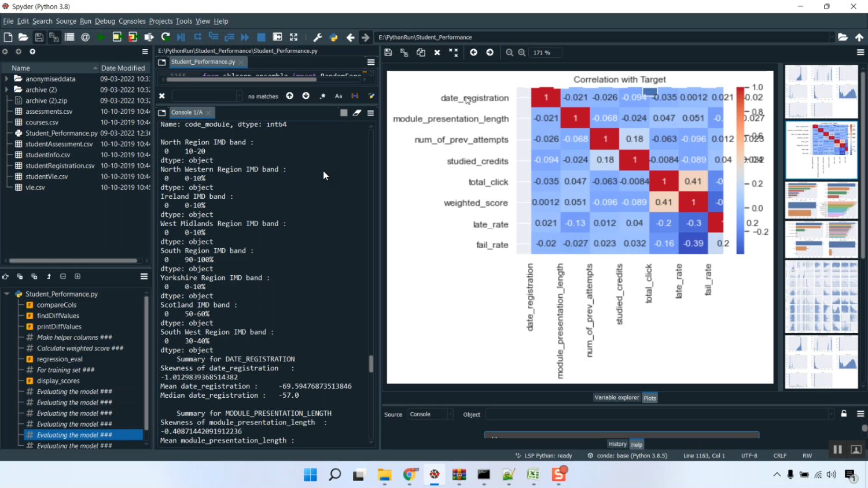Copy the plot to clipboard
The height and width of the screenshot is (488, 868).
tap(421, 53)
